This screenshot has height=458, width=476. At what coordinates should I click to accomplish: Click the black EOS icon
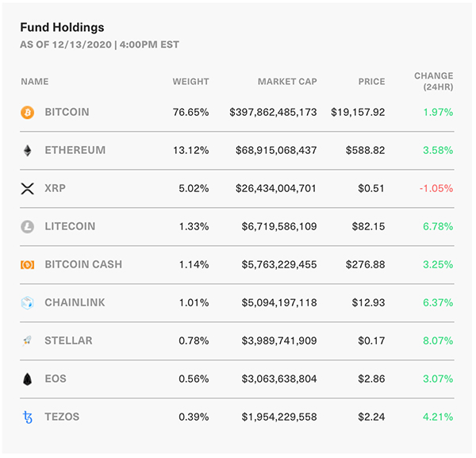pos(27,379)
